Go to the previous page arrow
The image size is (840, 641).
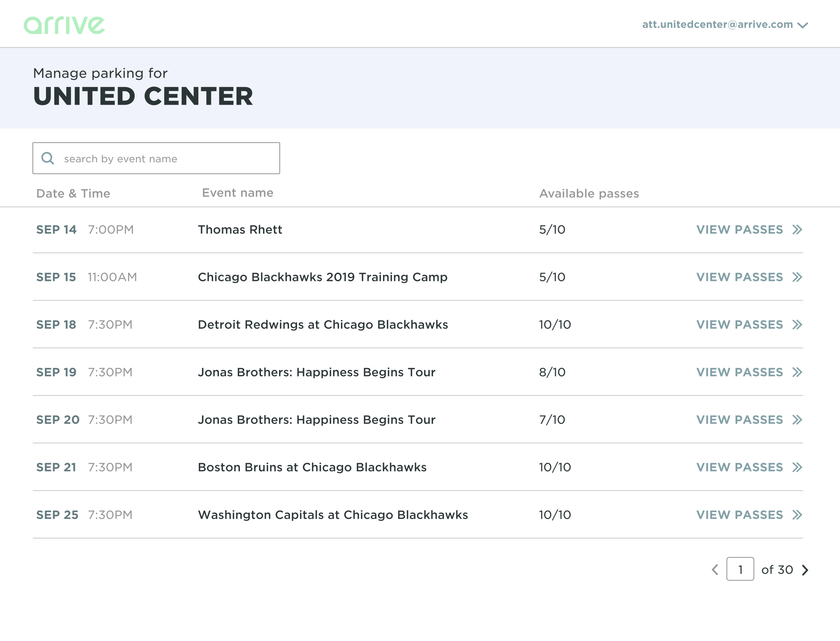(715, 570)
